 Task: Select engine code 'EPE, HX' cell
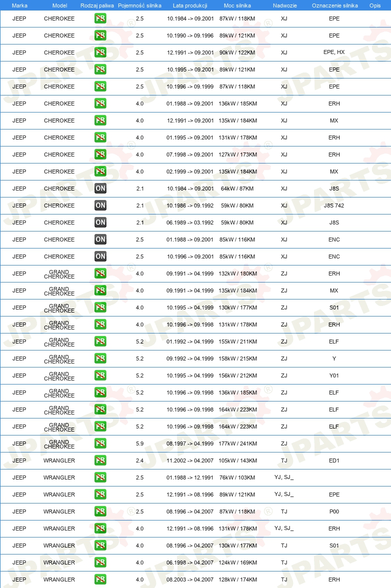(x=334, y=52)
